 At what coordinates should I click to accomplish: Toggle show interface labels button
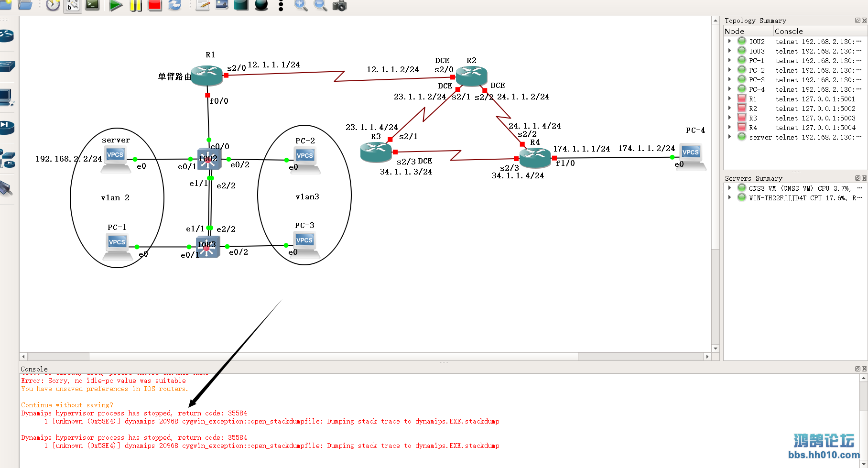(73, 5)
